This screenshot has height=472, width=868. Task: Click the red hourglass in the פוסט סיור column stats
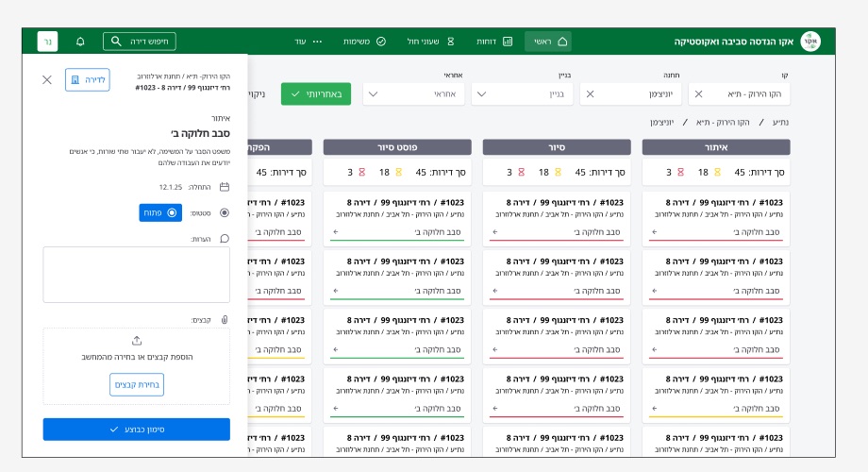pyautogui.click(x=362, y=173)
